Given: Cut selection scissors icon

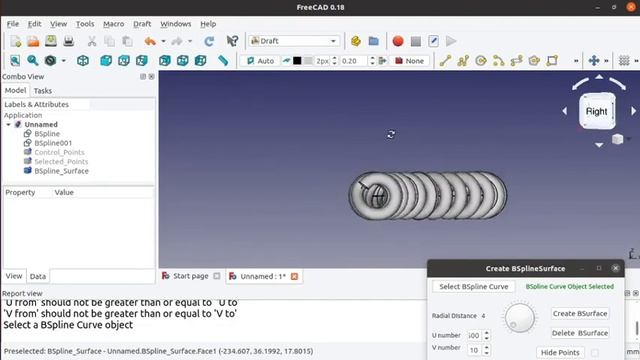Looking at the screenshot, I should (x=92, y=41).
